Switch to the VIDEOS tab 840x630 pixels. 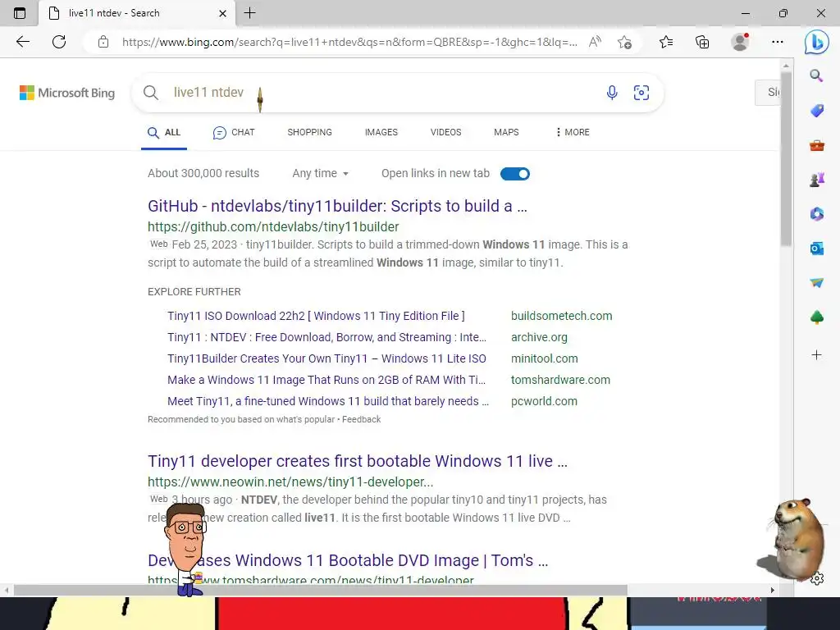[445, 132]
